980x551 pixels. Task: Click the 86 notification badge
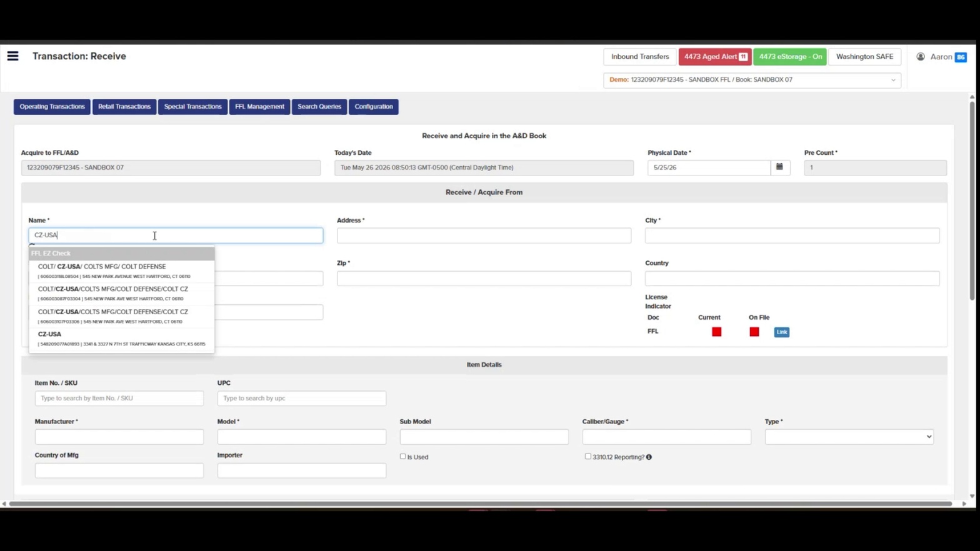961,57
